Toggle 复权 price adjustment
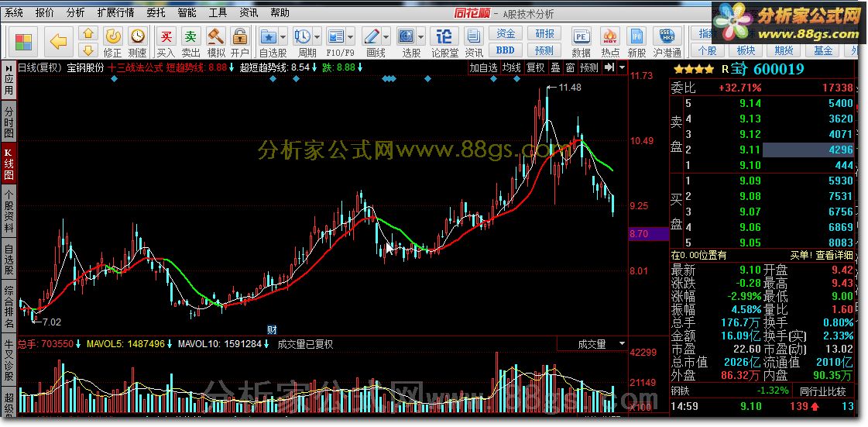The width and height of the screenshot is (868, 427). 535,67
